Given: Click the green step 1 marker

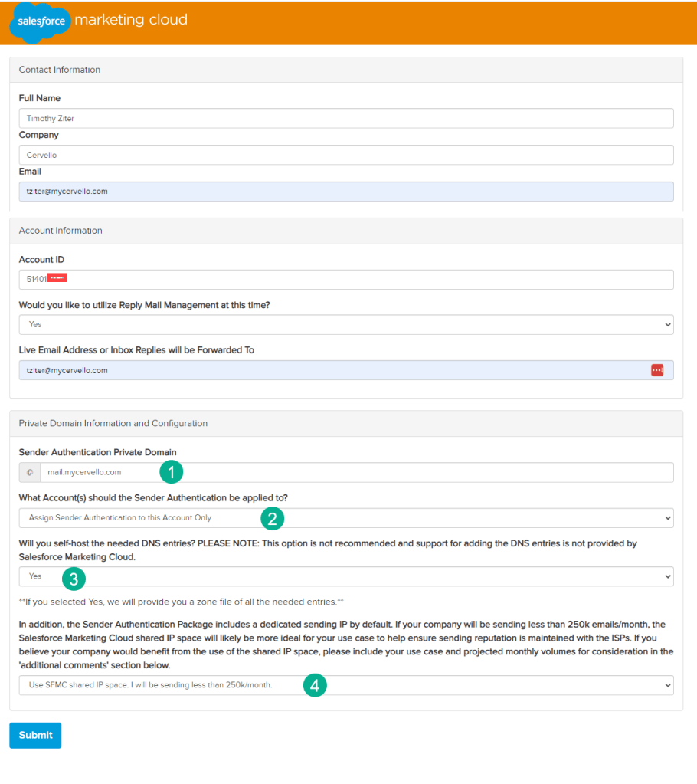Looking at the screenshot, I should pos(171,472).
